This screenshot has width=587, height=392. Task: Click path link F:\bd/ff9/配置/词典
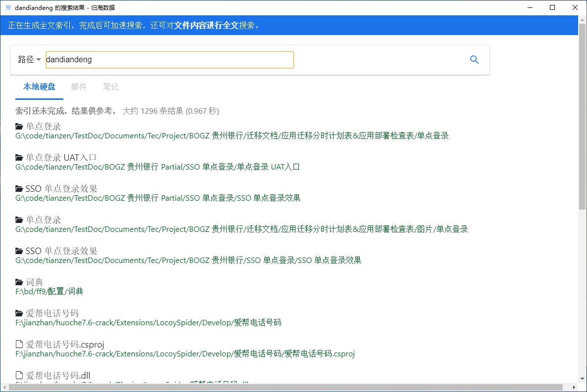(x=49, y=292)
